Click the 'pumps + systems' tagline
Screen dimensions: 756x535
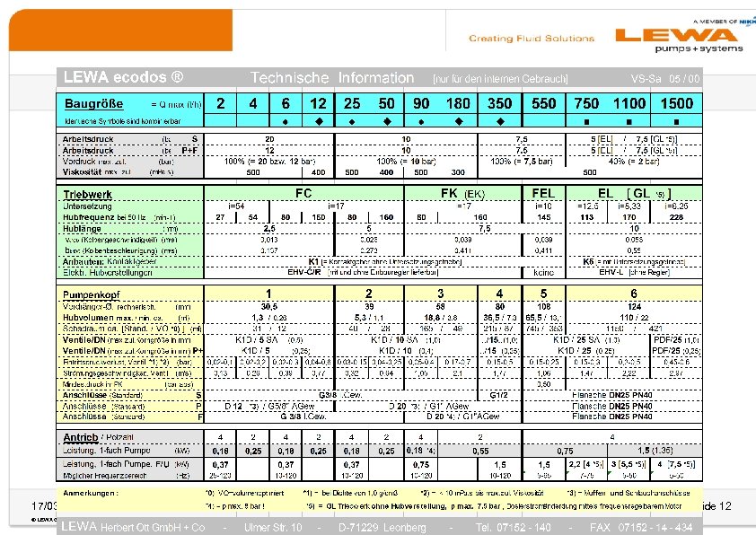699,48
